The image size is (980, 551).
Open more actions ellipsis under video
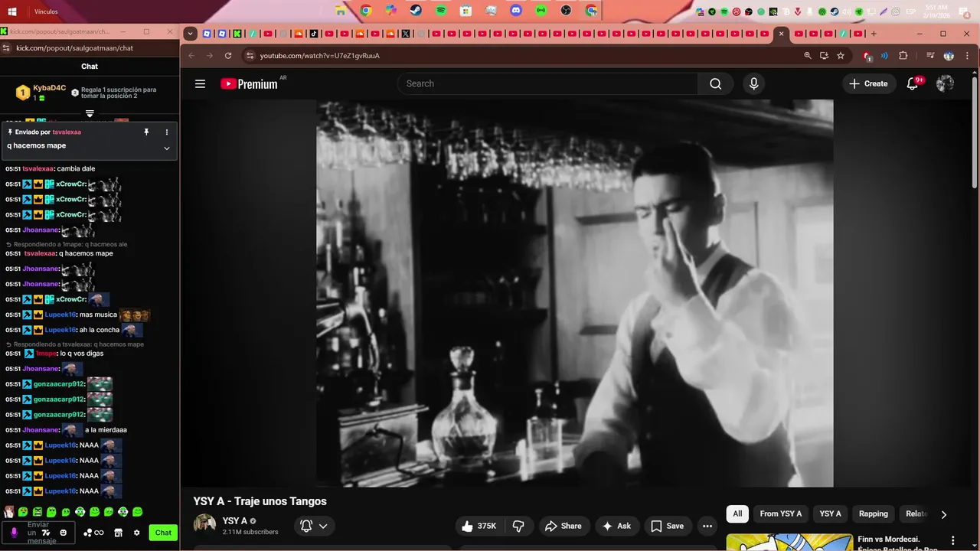point(707,526)
